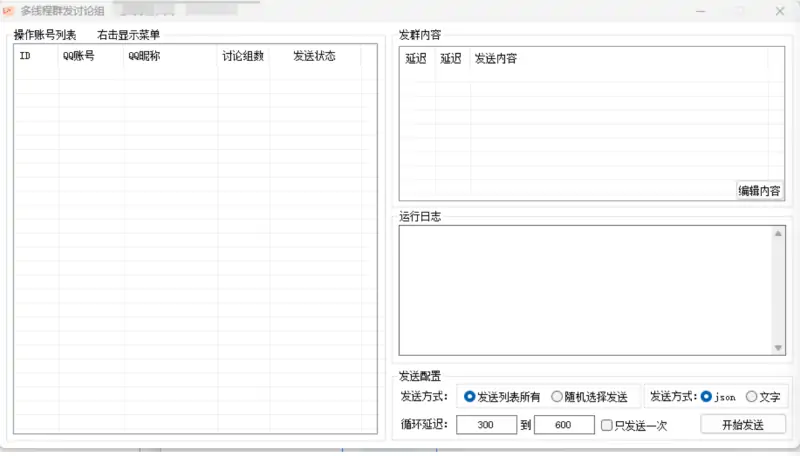
Task: Click the first 延迟 column header
Action: 416,59
